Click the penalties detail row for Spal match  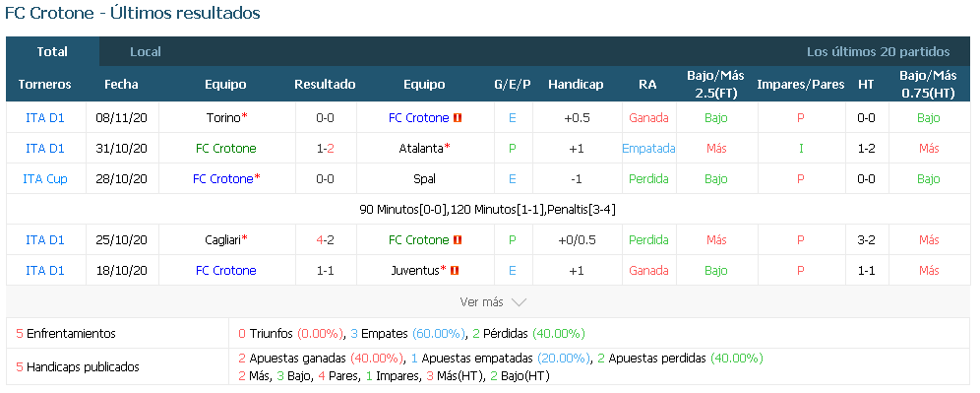pos(487,210)
